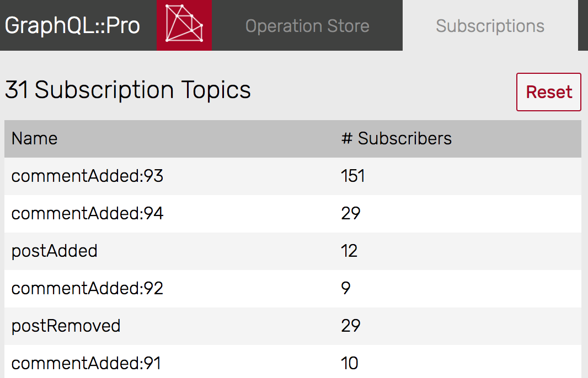Switch to the Subscriptions tab
The image size is (588, 378).
pos(490,25)
